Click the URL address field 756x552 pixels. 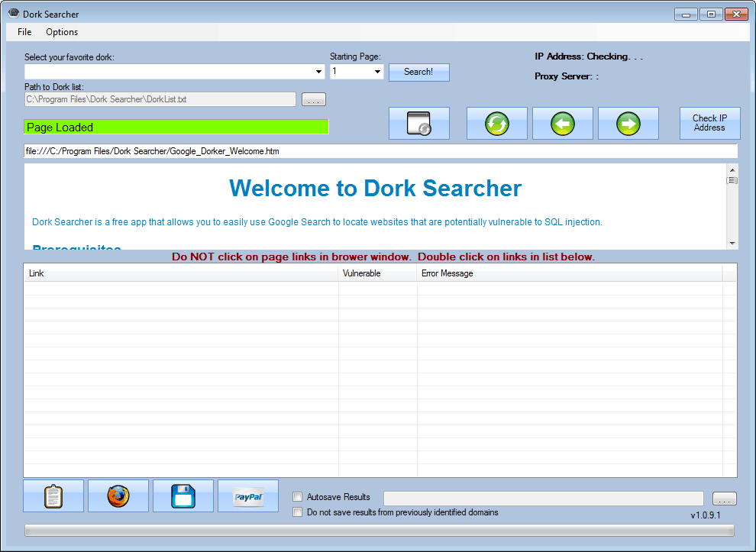pos(380,151)
